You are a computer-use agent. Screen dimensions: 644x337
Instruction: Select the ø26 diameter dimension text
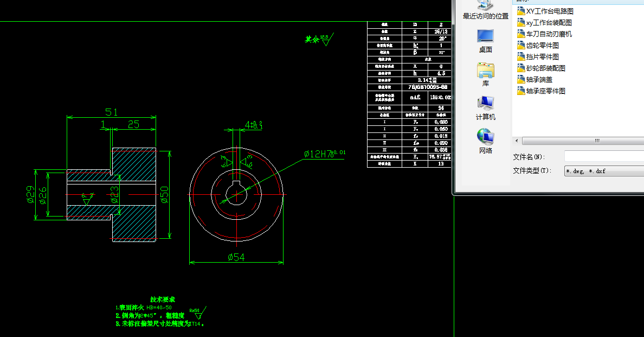[43, 195]
